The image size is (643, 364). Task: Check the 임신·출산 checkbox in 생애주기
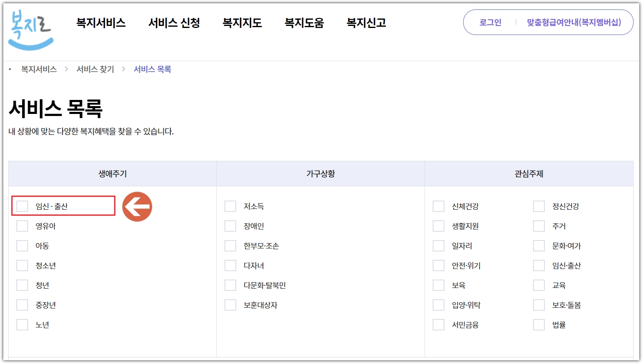tap(22, 206)
